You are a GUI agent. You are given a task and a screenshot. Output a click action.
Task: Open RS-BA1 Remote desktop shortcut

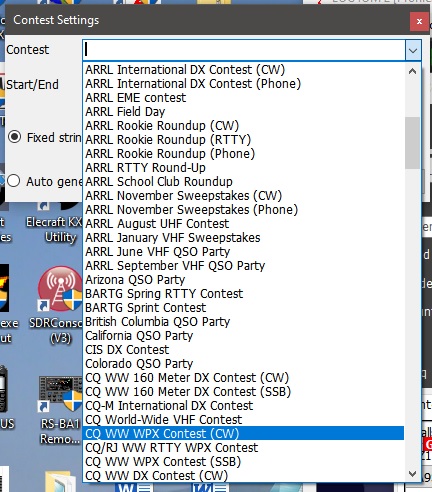pos(61,410)
